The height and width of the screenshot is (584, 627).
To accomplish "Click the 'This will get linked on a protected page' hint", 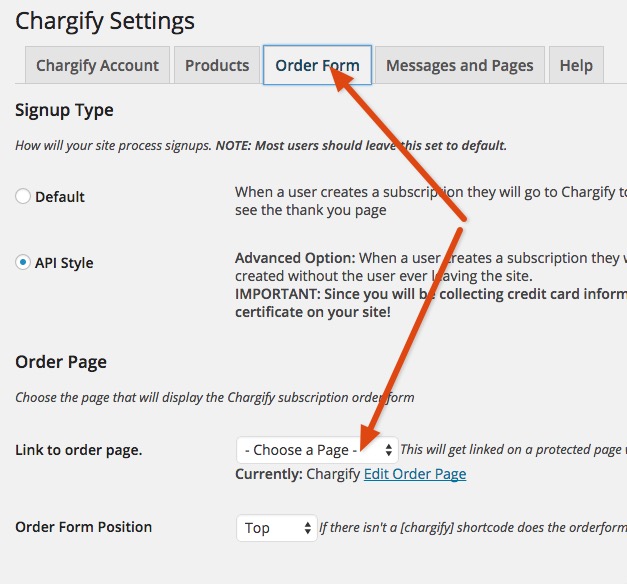I will point(513,450).
